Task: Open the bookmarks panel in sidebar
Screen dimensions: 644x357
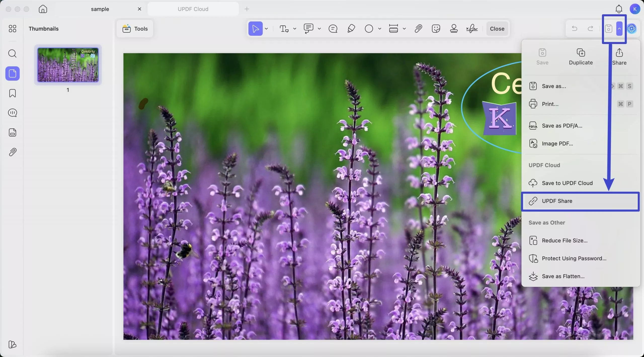Action: coord(12,93)
